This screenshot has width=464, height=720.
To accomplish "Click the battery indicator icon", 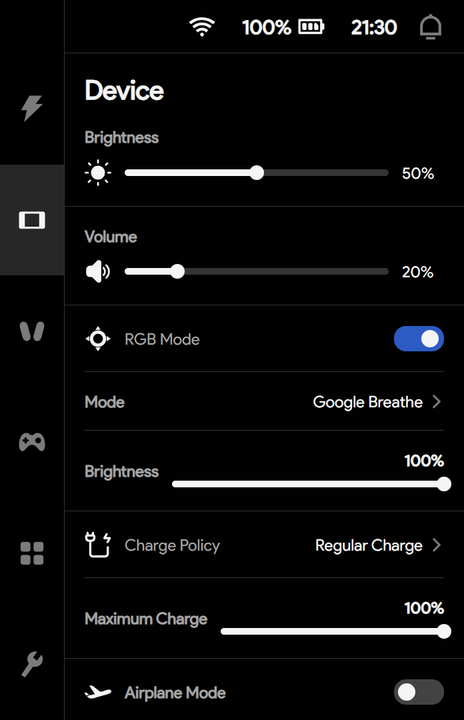I will (311, 27).
